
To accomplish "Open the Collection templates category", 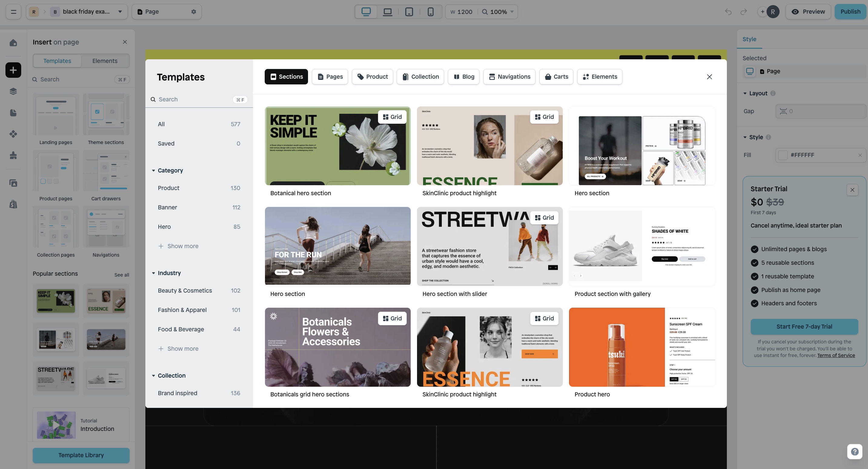I will pyautogui.click(x=420, y=77).
